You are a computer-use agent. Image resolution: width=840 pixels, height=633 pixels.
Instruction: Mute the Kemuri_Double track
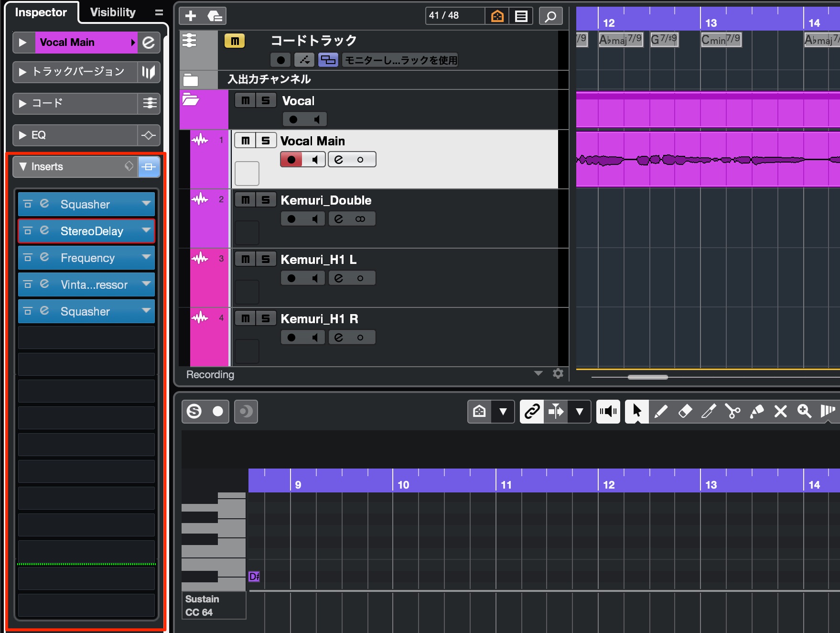[246, 200]
